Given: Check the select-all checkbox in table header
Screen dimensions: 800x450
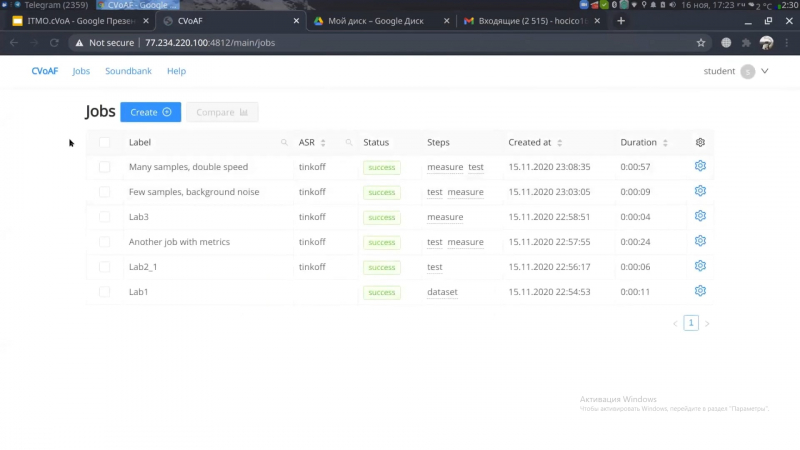Looking at the screenshot, I should (105, 143).
